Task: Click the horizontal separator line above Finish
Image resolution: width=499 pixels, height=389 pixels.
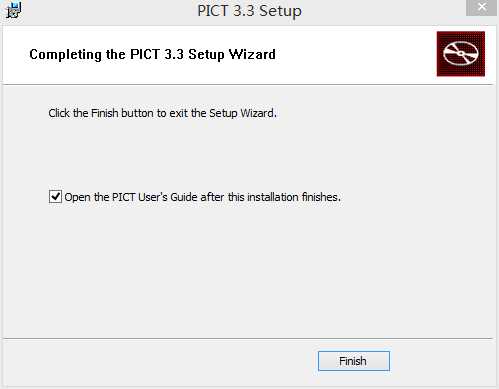Action: (x=248, y=339)
